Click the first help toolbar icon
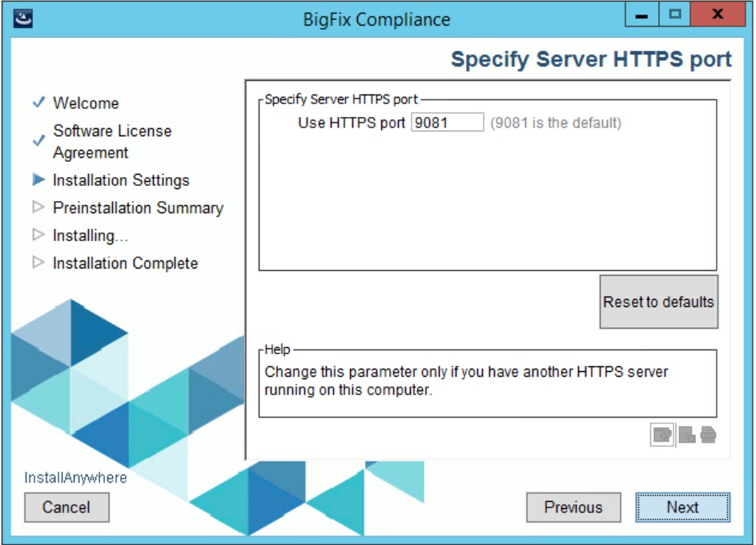The image size is (756, 545). click(662, 435)
